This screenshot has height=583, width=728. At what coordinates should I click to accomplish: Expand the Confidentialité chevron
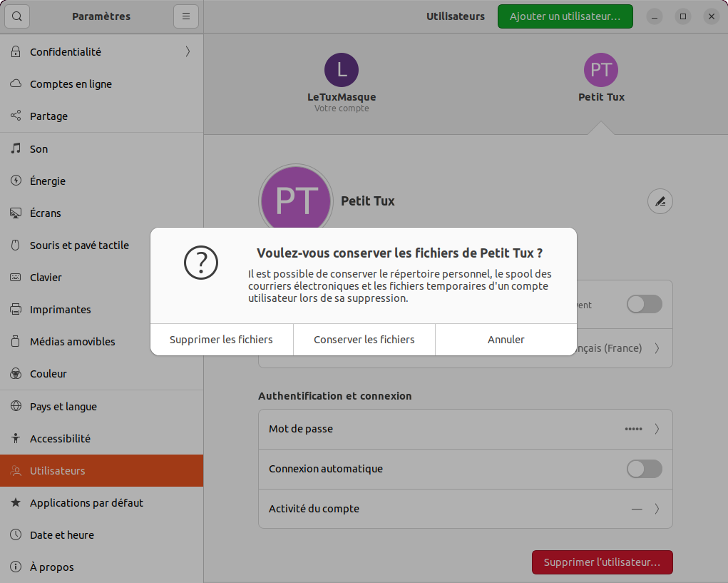tap(188, 51)
